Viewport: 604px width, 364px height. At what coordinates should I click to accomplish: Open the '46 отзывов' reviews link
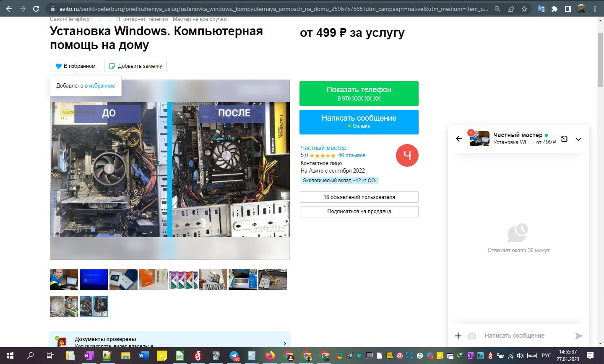(x=352, y=155)
